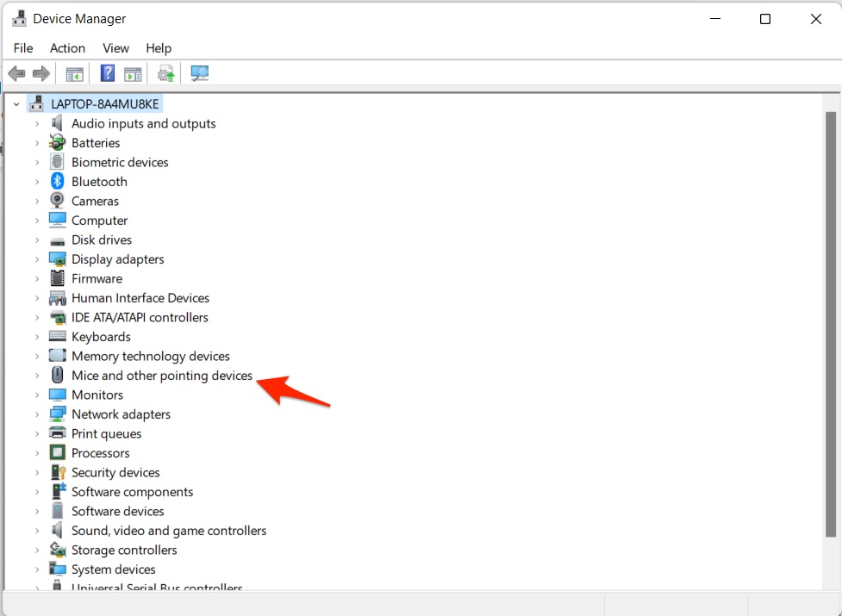Viewport: 842px width, 616px height.
Task: Expand the Display adapters category
Action: point(37,259)
